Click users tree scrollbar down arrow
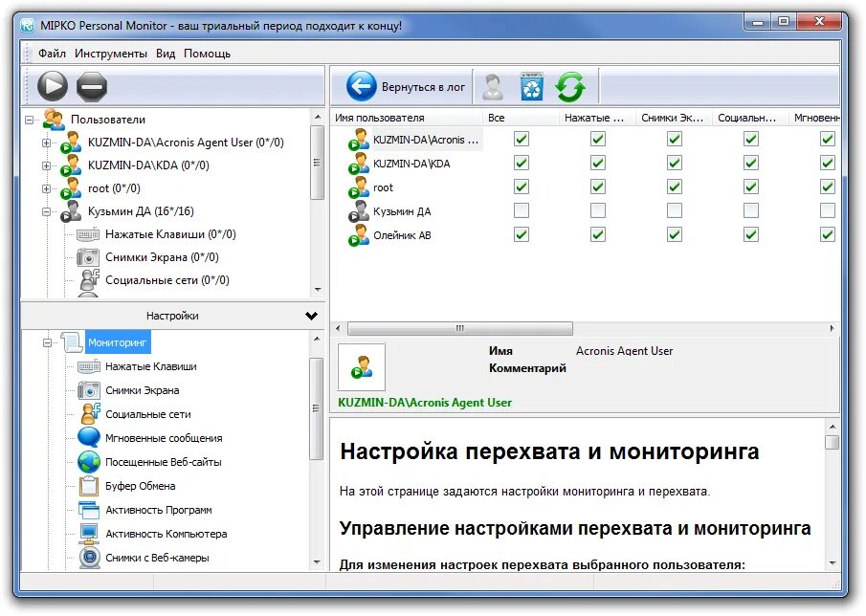866x616 pixels. (318, 289)
